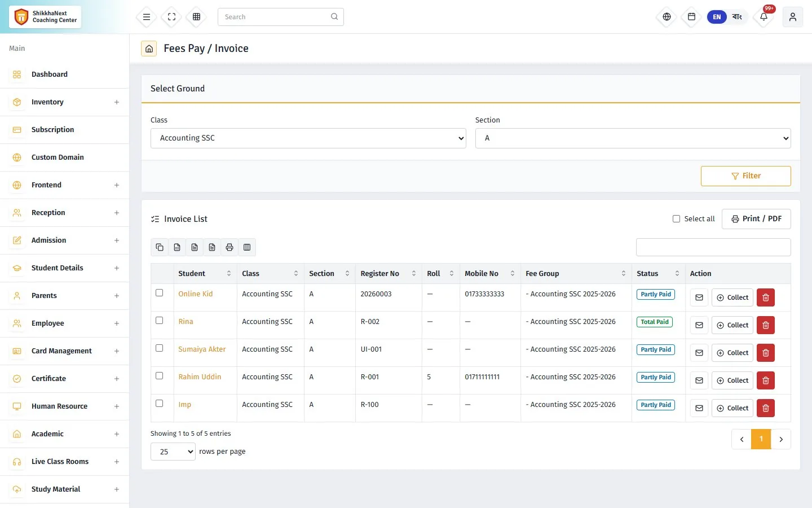The height and width of the screenshot is (508, 812).
Task: Focus the top Search field
Action: pos(281,17)
